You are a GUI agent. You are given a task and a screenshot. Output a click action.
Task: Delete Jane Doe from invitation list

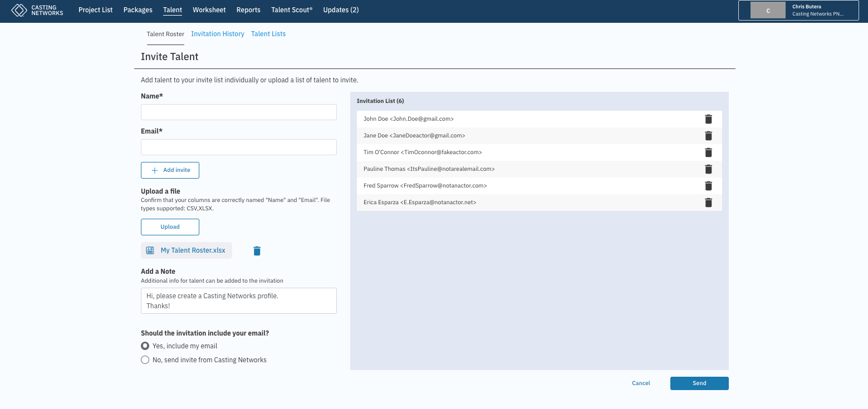tap(708, 136)
